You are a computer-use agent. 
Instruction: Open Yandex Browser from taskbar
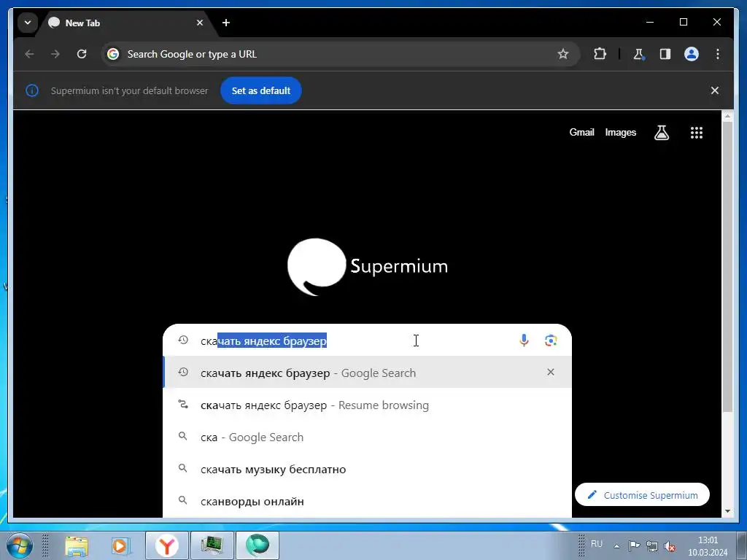pos(167,545)
